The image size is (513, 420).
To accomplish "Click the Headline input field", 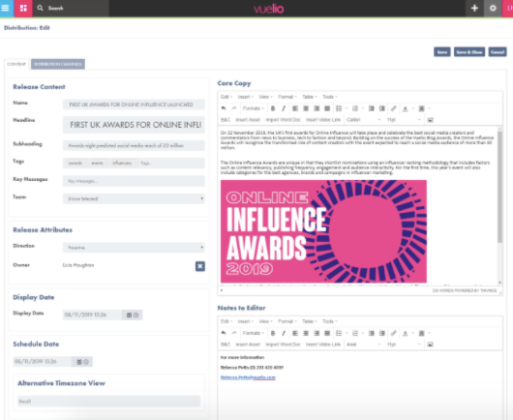I will pos(134,125).
